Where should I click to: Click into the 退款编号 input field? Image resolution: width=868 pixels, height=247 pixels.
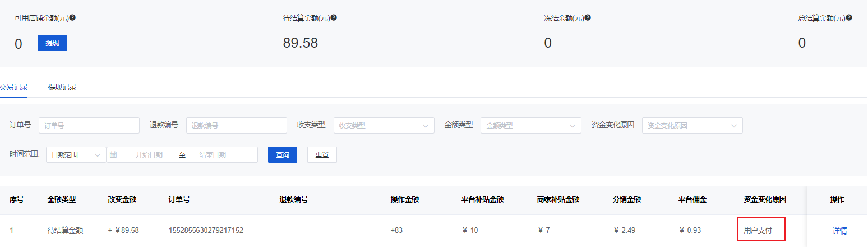click(x=236, y=126)
